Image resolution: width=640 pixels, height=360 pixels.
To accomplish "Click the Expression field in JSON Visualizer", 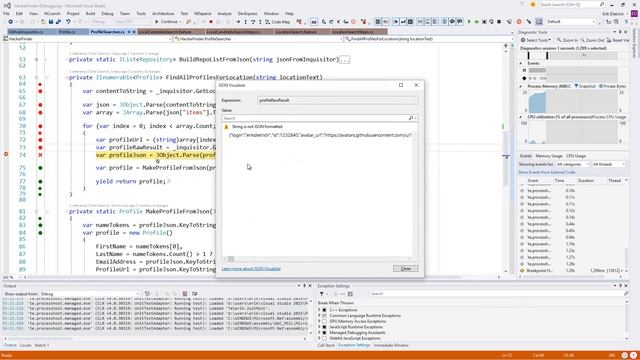I will point(338,100).
